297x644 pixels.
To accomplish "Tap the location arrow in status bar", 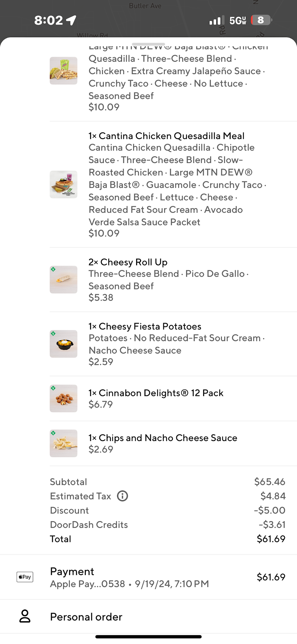I will pyautogui.click(x=71, y=20).
